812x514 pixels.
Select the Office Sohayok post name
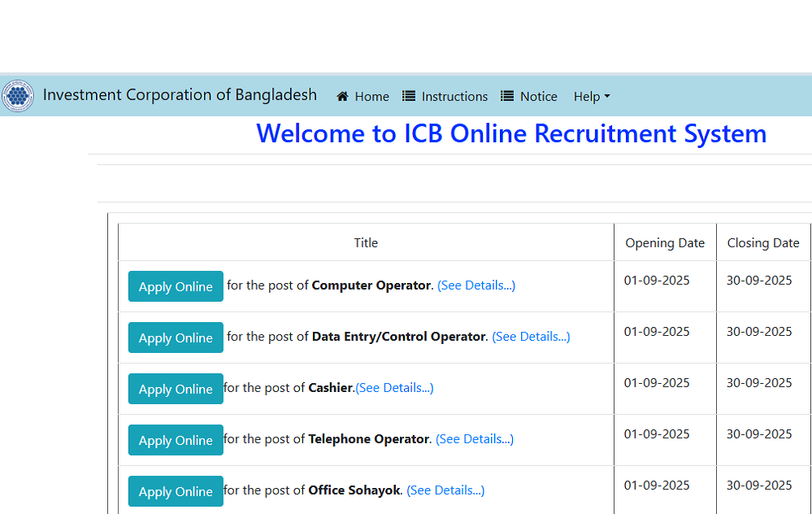[x=354, y=490]
